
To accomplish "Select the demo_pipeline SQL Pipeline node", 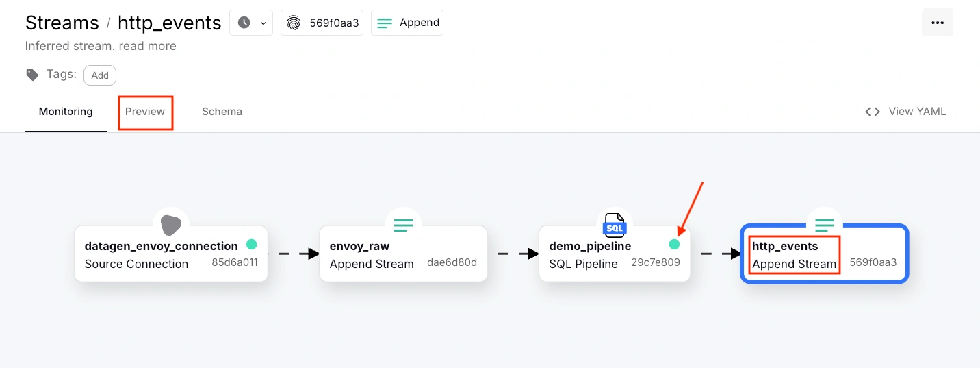I will (615, 254).
